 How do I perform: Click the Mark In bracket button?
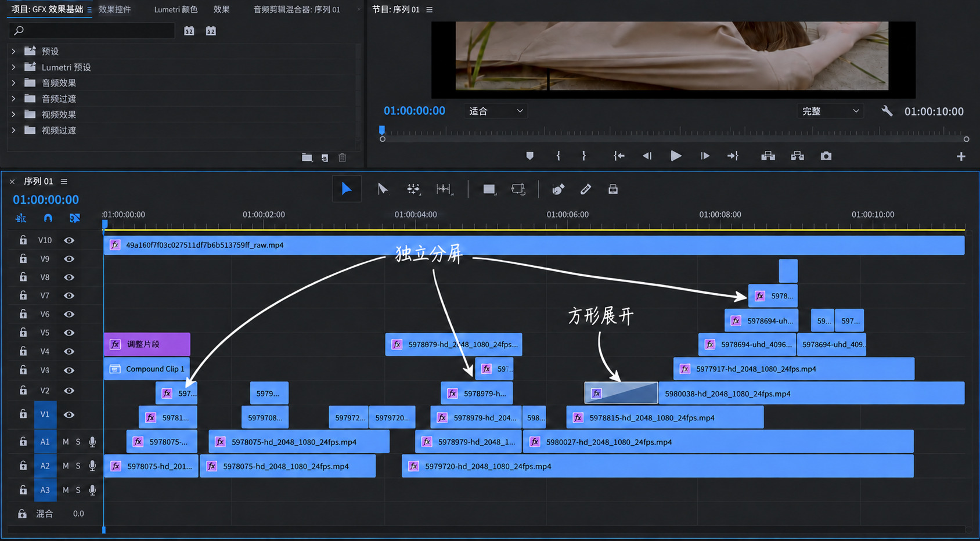click(x=559, y=156)
